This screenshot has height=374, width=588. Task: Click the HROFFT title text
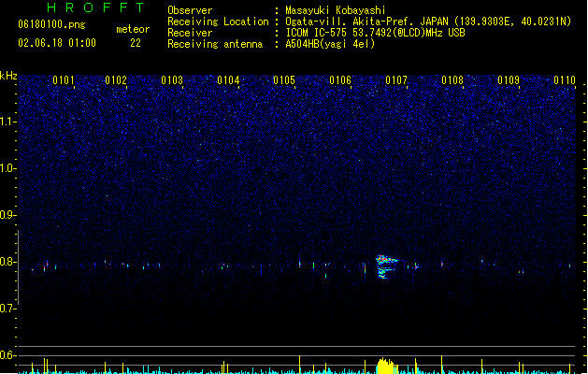[96, 7]
